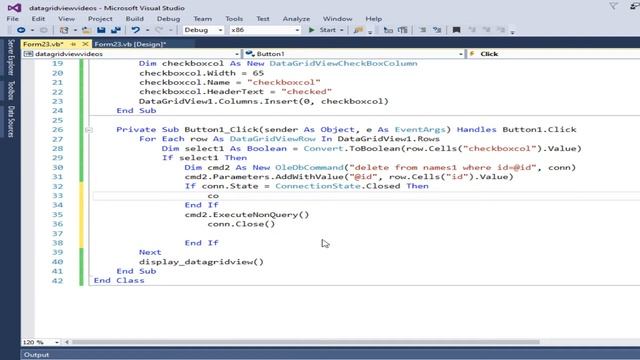Open the Button1 object dropdown

[354, 54]
